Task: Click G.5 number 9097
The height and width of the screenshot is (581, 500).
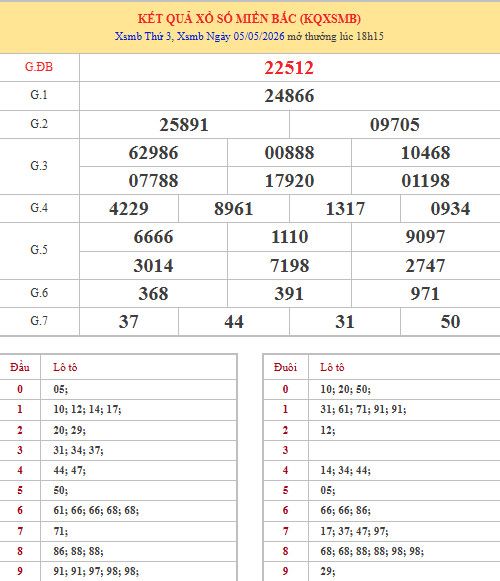Action: click(425, 237)
